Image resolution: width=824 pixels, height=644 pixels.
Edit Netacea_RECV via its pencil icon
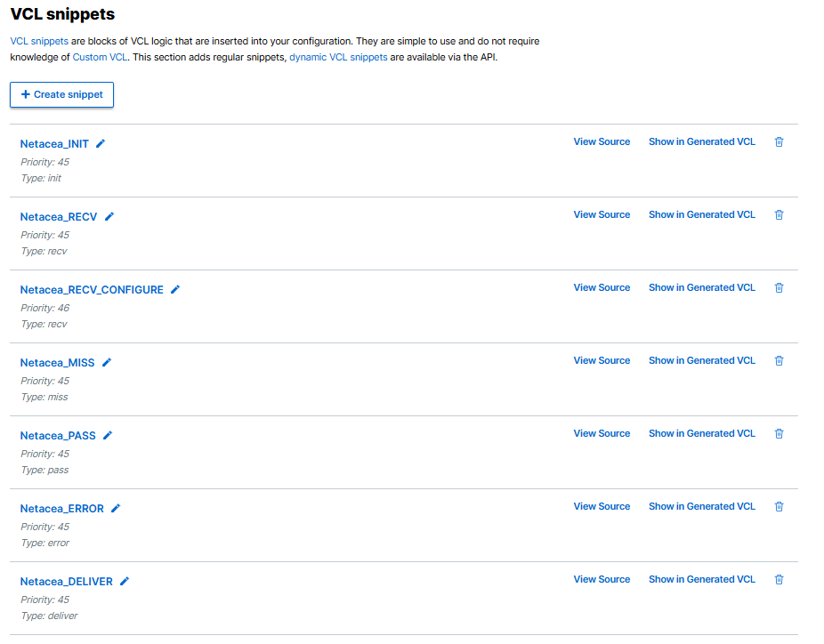coord(109,216)
